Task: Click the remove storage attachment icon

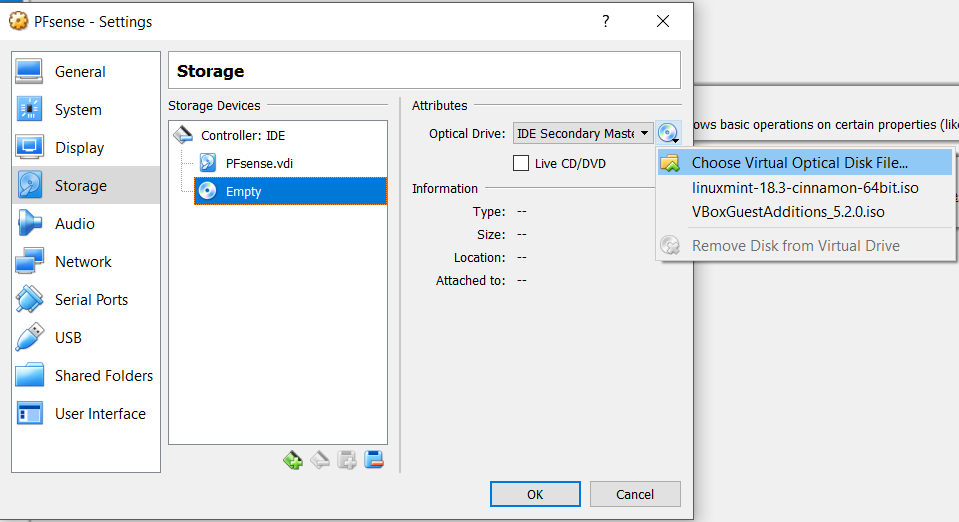Action: point(374,460)
